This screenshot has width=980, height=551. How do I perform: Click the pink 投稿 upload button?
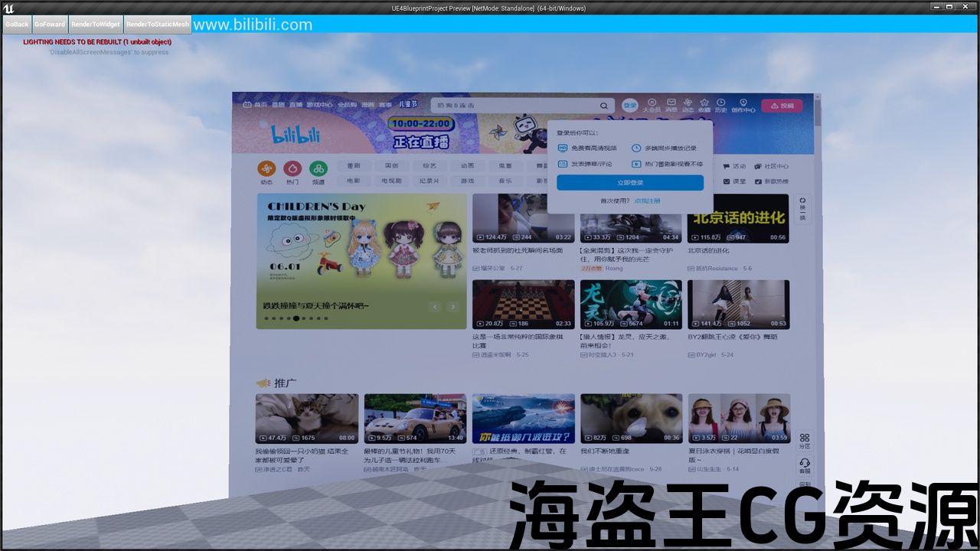(782, 105)
